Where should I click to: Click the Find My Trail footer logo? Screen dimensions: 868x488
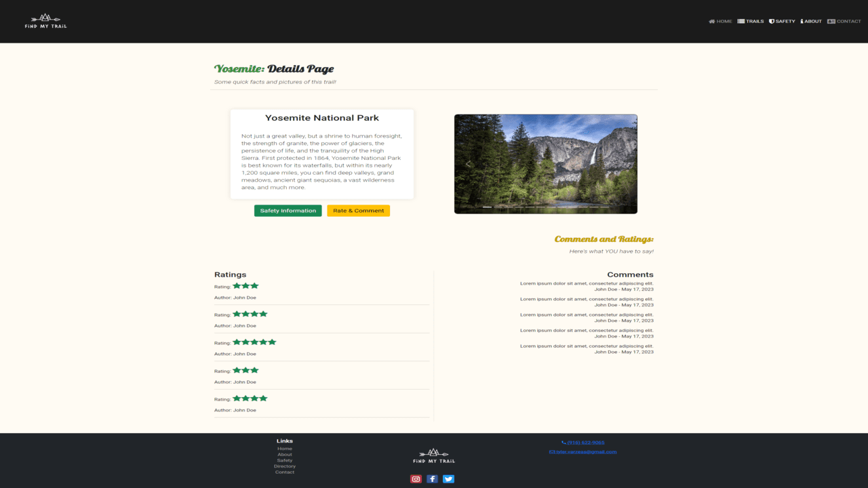pyautogui.click(x=434, y=456)
